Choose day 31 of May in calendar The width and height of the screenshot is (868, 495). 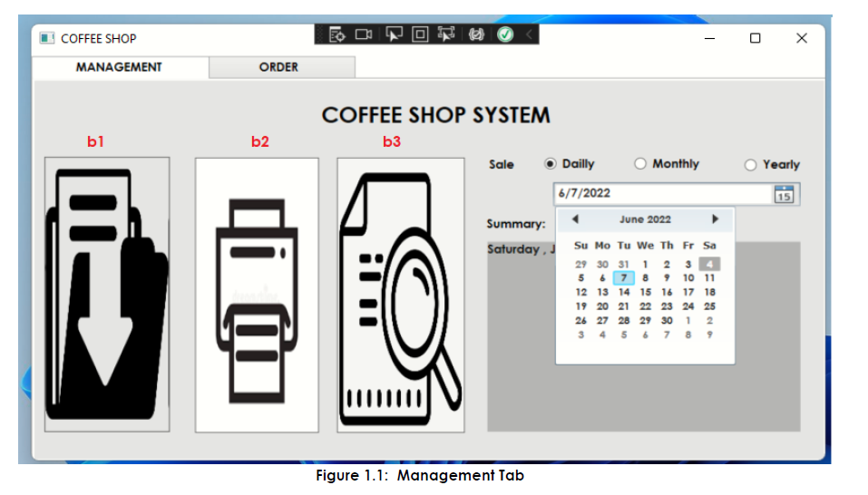coord(624,265)
